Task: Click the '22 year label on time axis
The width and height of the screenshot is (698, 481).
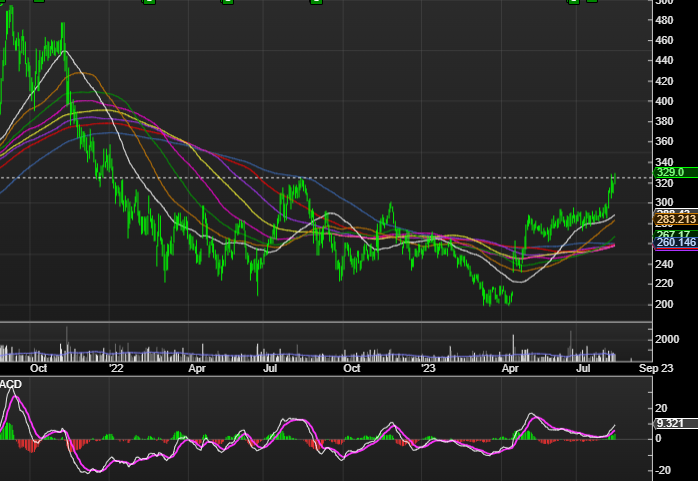Action: coord(116,368)
